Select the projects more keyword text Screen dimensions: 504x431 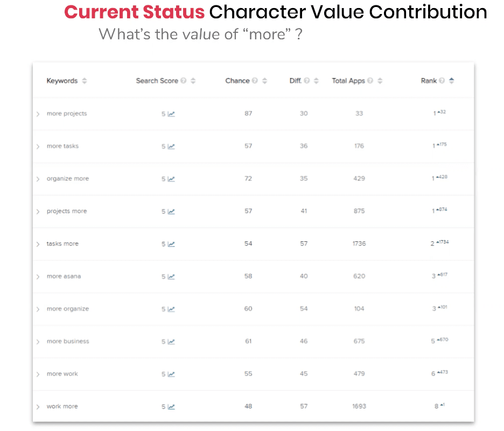(66, 211)
